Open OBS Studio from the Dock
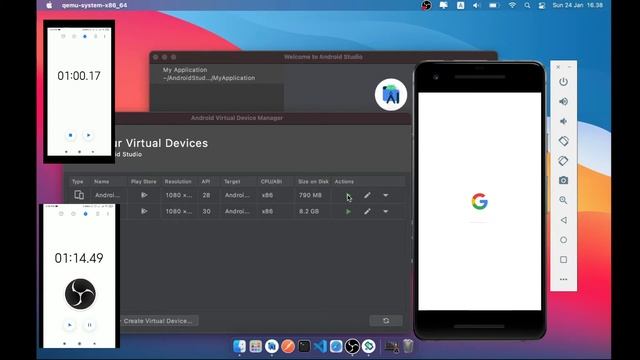The image size is (640, 360). [x=352, y=346]
